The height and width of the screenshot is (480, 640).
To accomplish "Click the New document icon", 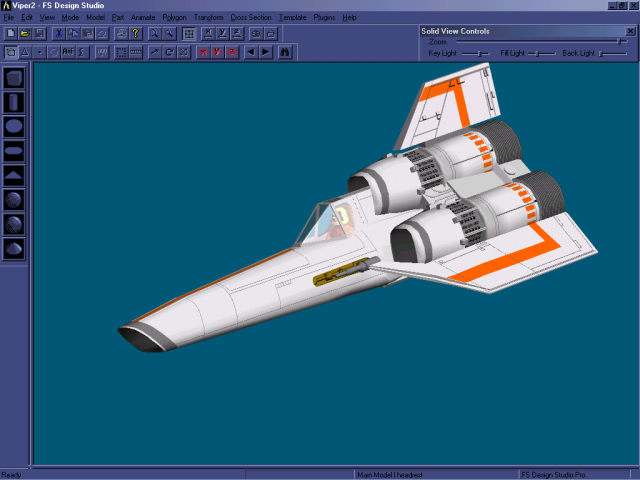I will pyautogui.click(x=11, y=33).
